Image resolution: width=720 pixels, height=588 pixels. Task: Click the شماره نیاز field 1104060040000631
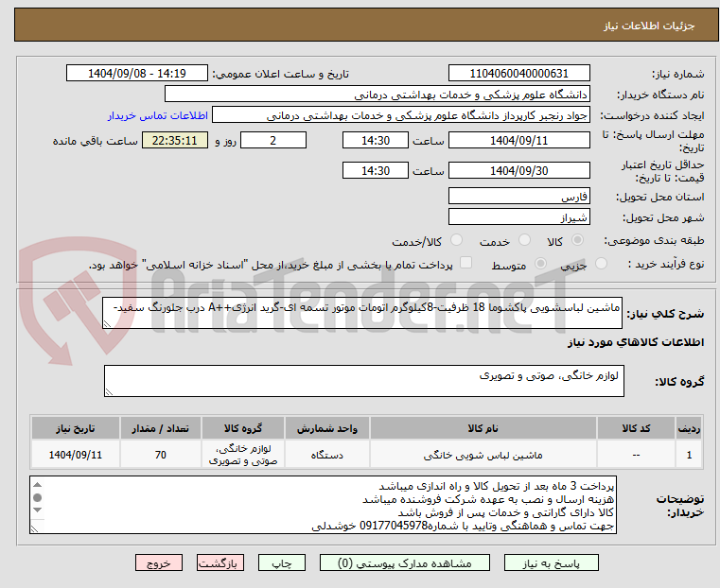[x=518, y=74]
